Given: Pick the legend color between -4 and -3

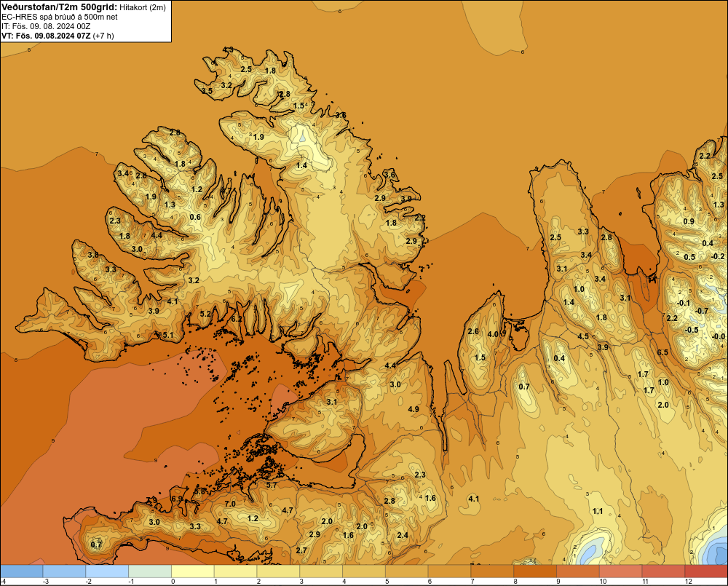Looking at the screenshot, I should click(x=21, y=571).
